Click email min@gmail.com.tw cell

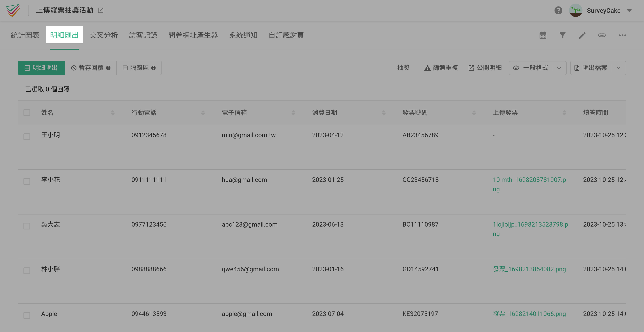(x=249, y=135)
